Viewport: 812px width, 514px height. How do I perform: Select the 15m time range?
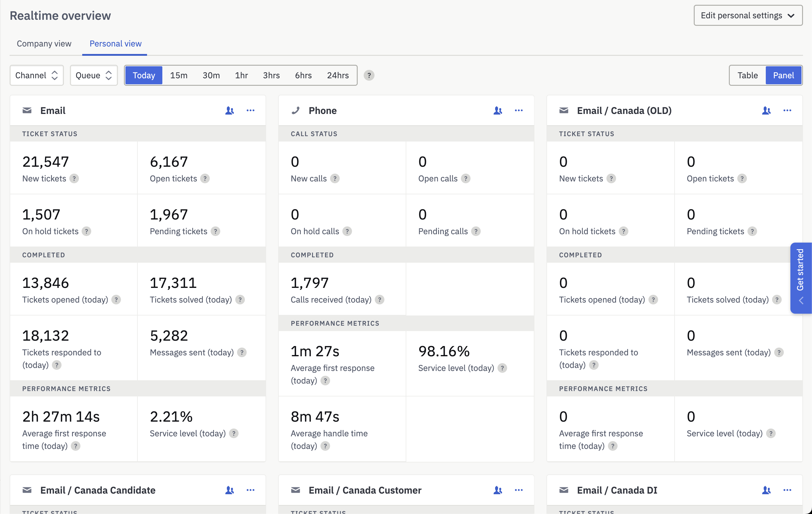pos(178,75)
